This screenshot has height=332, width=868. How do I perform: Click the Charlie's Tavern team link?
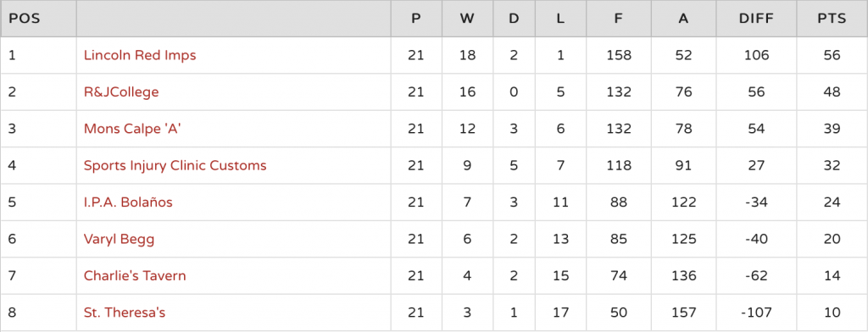tap(135, 275)
